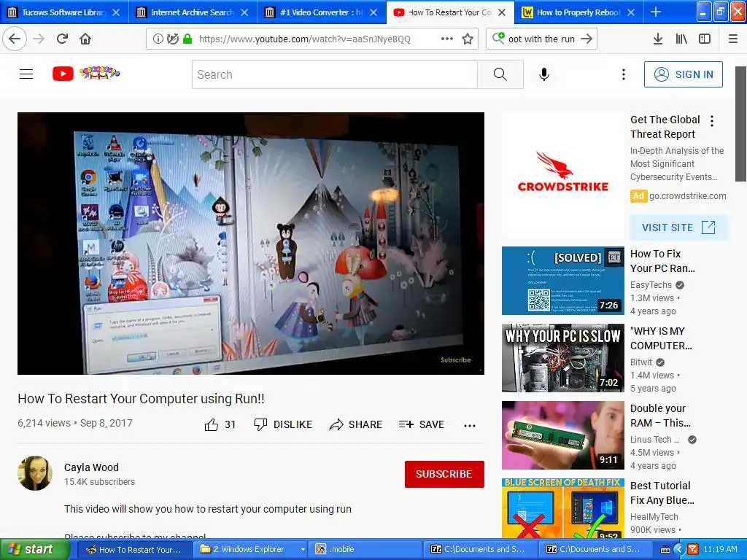747x560 pixels.
Task: Click the DISLIKE thumbs down button
Action: [x=283, y=424]
